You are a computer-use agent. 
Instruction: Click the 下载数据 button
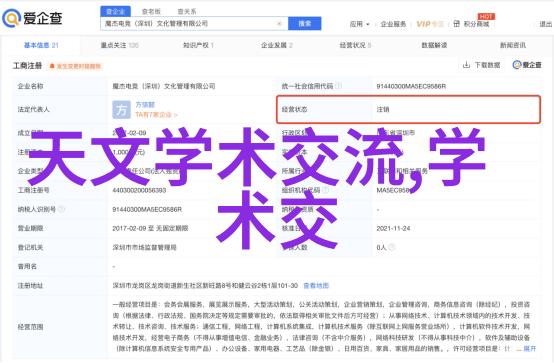point(482,65)
